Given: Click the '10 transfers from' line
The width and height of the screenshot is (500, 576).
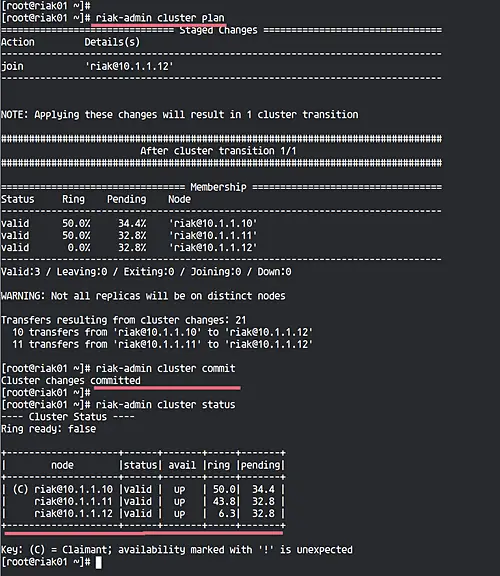Looking at the screenshot, I should [162, 332].
